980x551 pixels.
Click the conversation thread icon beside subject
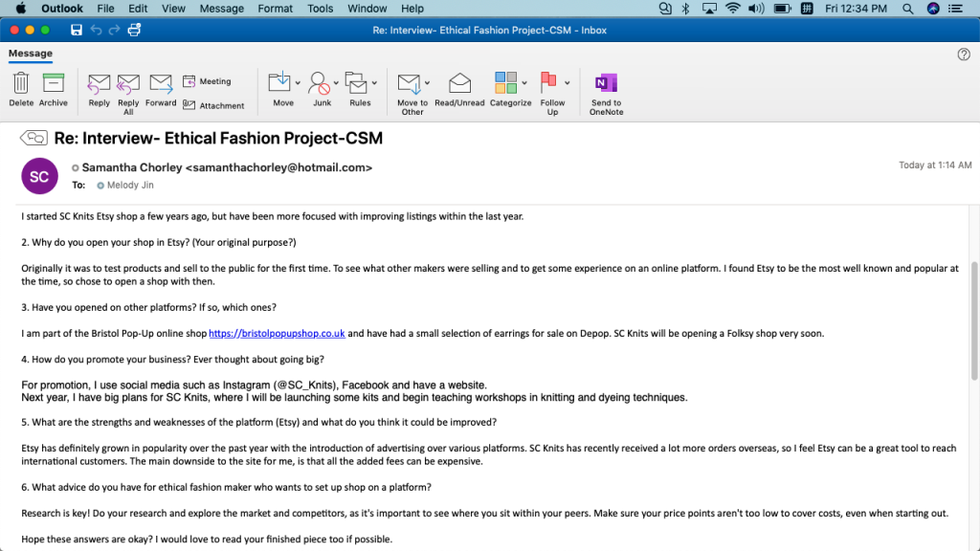[x=33, y=138]
